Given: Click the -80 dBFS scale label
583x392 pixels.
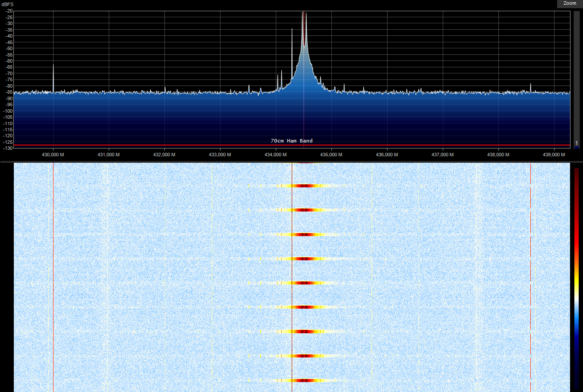Looking at the screenshot, I should [9, 86].
